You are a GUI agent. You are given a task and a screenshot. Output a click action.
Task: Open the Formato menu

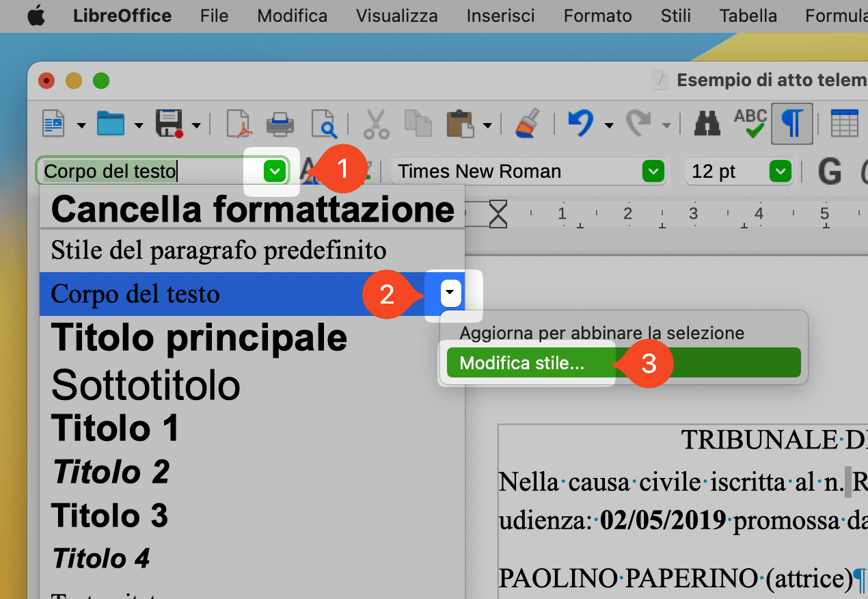[598, 16]
